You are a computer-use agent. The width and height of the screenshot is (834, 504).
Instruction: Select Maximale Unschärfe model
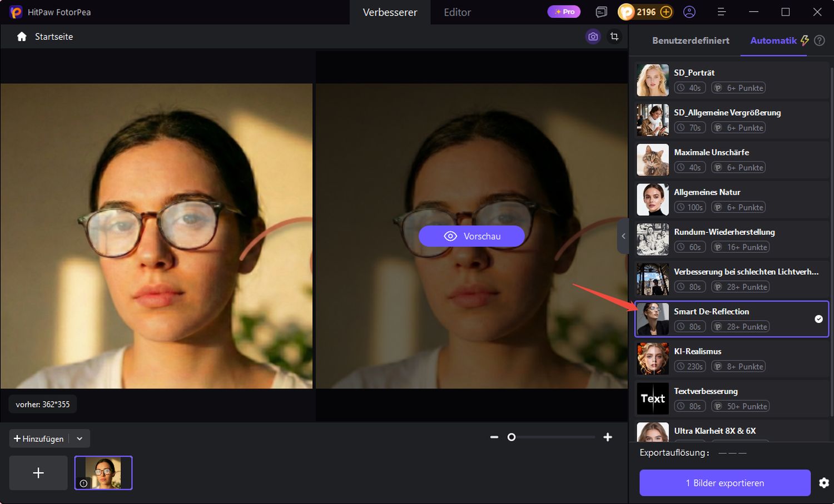tap(732, 159)
